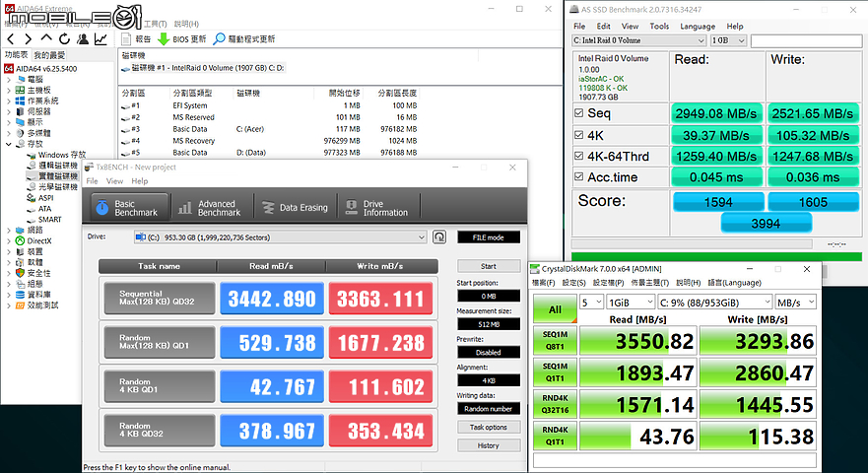868x473 pixels.
Task: Open CrystalDiskMark test count dropdown 5
Action: 591,303
